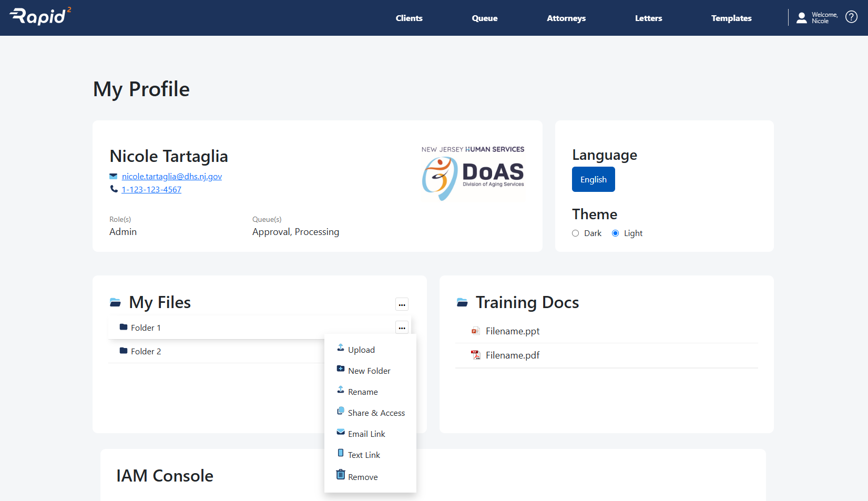Open the English language selector

coord(593,179)
